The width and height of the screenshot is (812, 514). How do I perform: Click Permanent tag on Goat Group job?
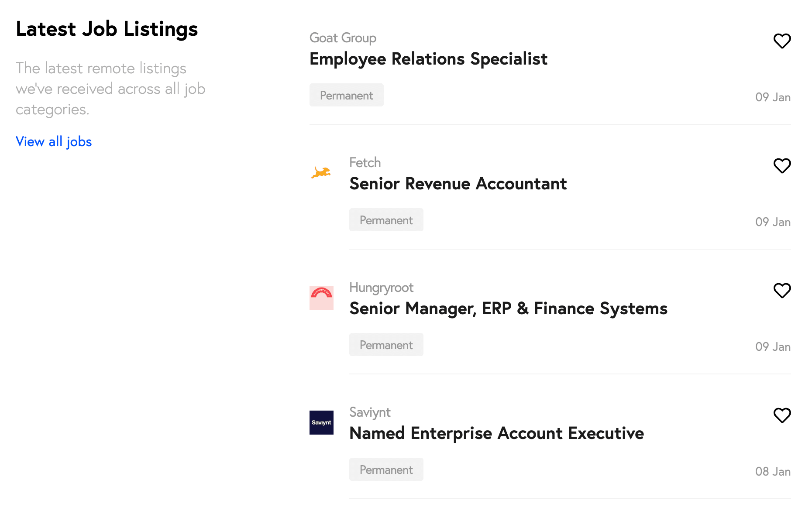[x=346, y=95]
